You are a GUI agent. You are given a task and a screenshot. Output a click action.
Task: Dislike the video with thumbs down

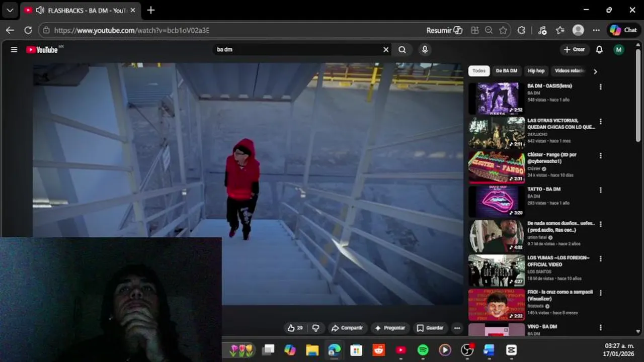[x=316, y=328]
